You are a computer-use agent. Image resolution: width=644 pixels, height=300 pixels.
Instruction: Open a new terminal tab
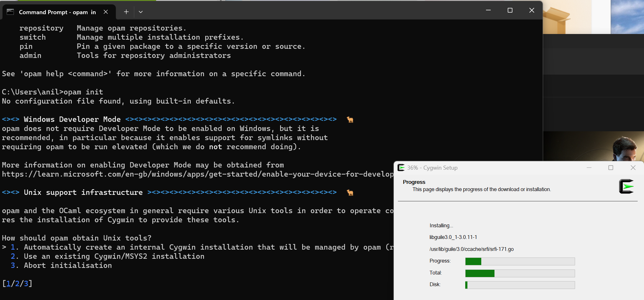click(126, 12)
